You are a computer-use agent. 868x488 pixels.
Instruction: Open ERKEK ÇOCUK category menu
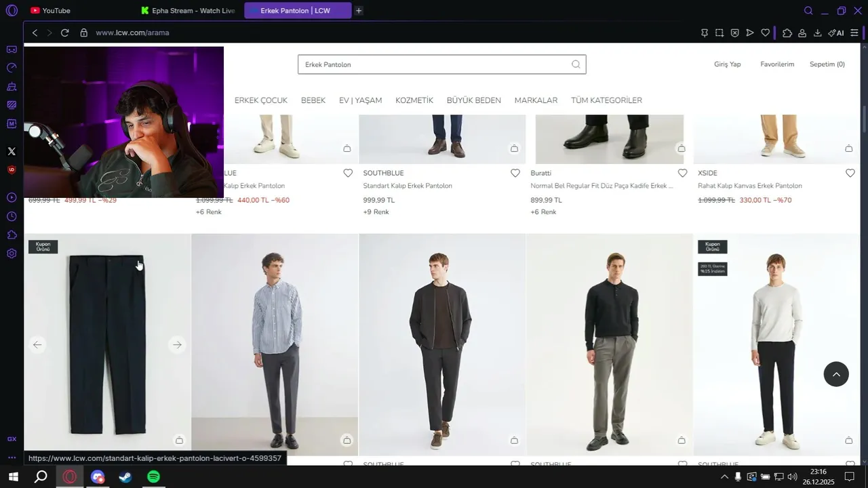pyautogui.click(x=261, y=100)
